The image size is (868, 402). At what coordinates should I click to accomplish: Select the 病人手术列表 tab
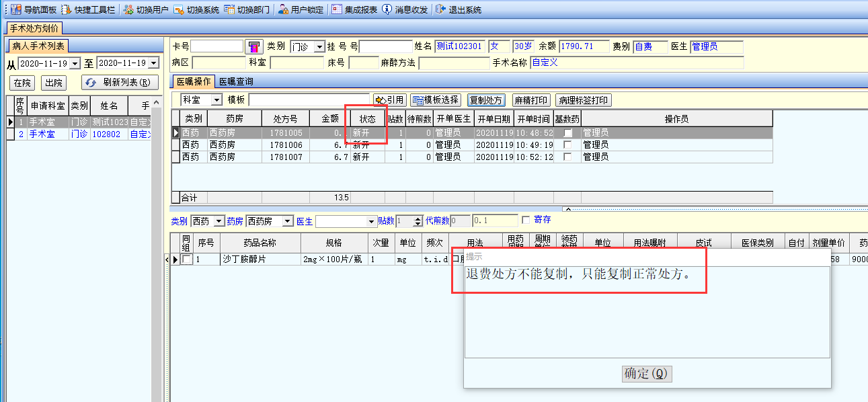(x=38, y=46)
